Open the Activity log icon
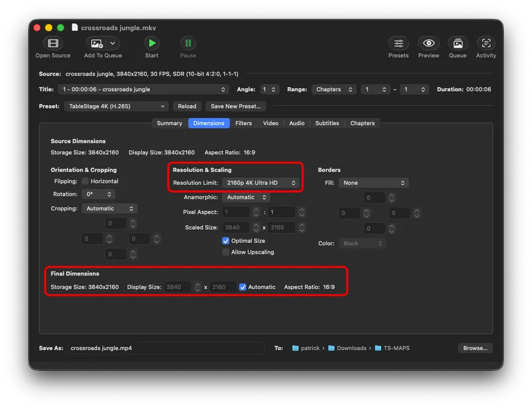The width and height of the screenshot is (532, 408). [x=486, y=43]
